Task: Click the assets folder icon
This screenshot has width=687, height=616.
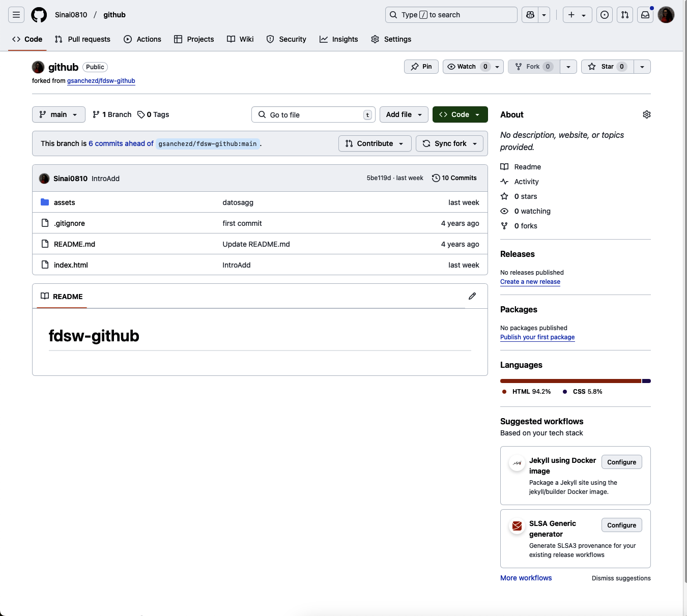Action: [x=45, y=202]
